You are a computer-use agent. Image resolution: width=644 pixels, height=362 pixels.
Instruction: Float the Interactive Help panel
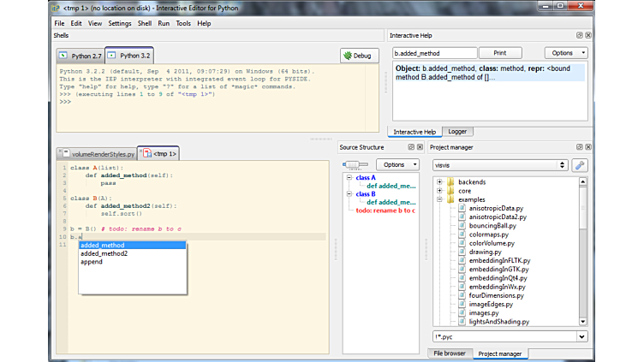(x=579, y=35)
